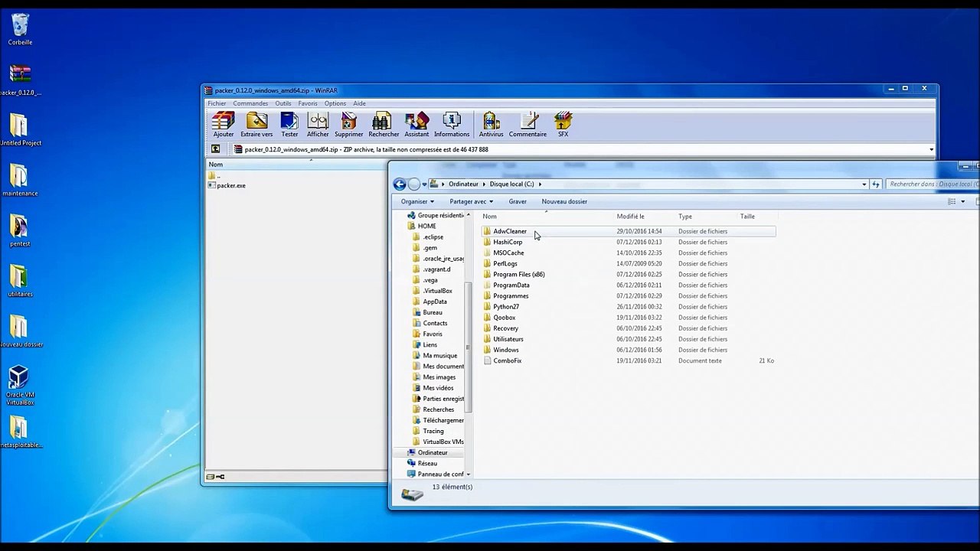Select packer.exe in the WinRAR file list
This screenshot has width=980, height=551.
pyautogui.click(x=227, y=185)
